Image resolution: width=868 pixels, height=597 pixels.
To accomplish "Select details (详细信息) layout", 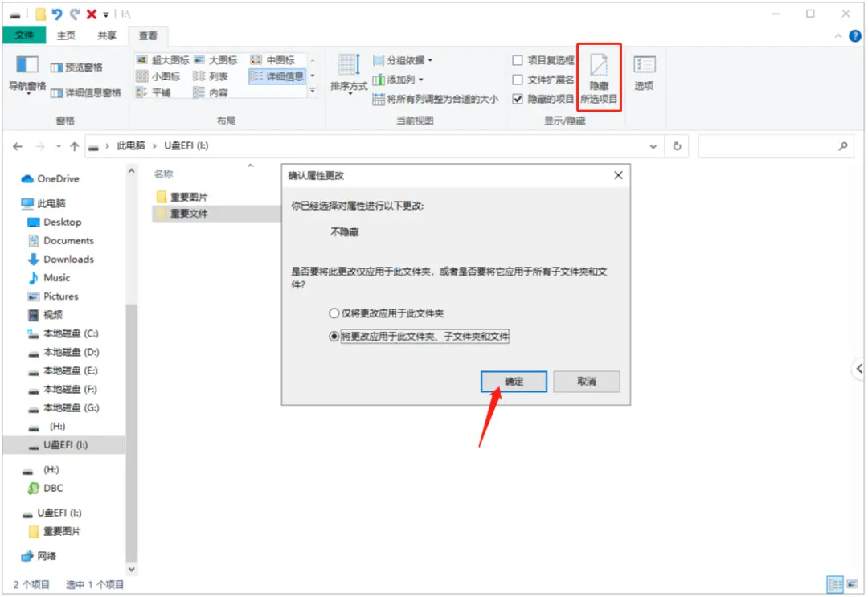I will tap(277, 76).
